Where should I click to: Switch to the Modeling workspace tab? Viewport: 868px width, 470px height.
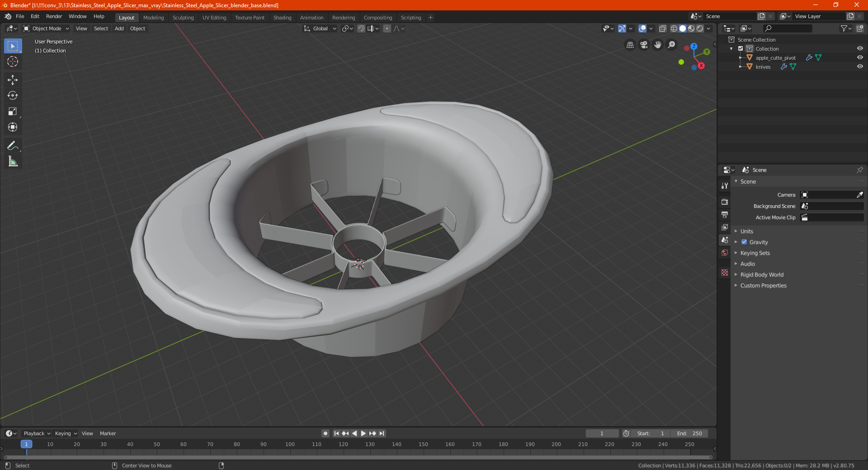pos(153,18)
